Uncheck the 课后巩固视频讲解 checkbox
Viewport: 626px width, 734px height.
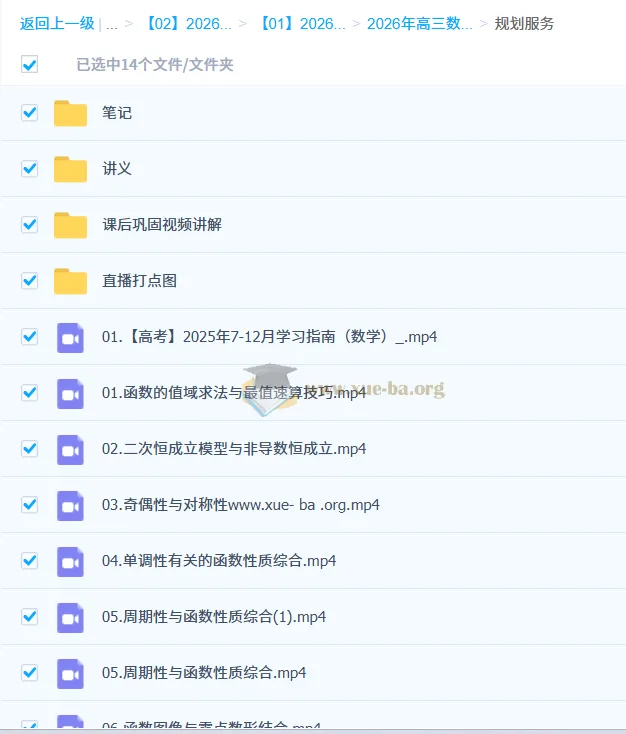[x=29, y=225]
